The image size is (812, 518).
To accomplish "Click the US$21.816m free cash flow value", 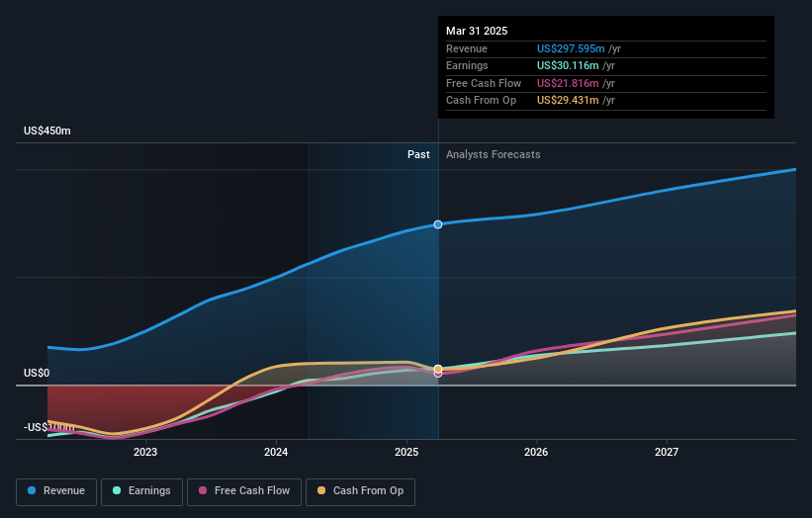I will tap(568, 83).
